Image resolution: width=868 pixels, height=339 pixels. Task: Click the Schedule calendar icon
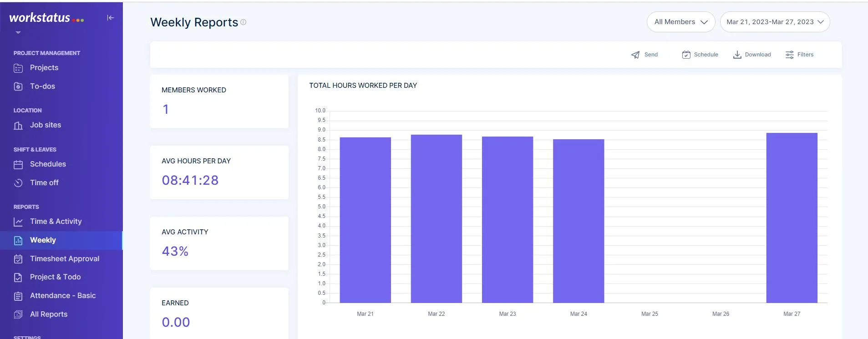click(686, 55)
